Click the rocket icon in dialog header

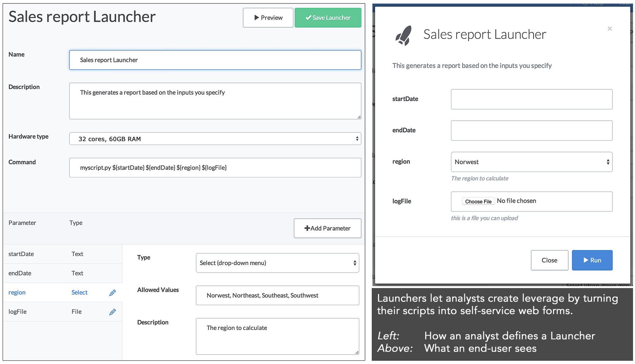pyautogui.click(x=403, y=35)
